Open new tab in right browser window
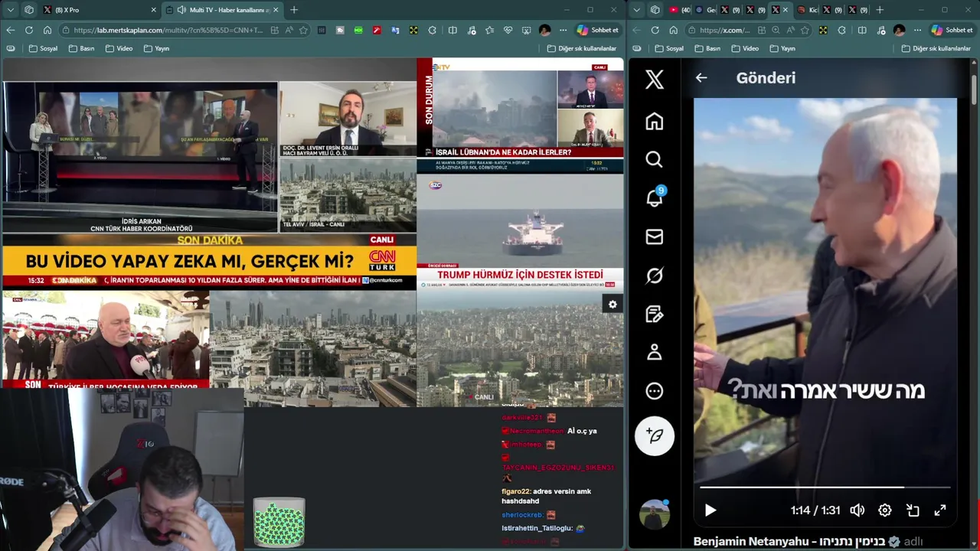 [x=880, y=10]
